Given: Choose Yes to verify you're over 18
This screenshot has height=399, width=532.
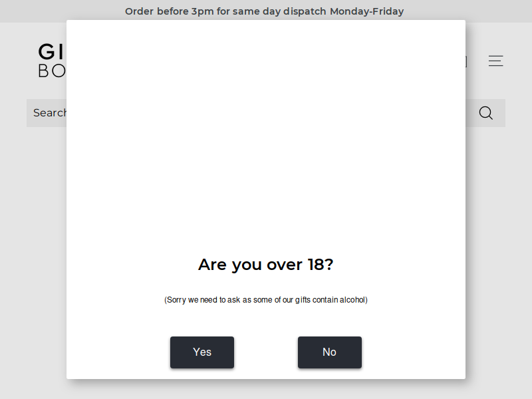Looking at the screenshot, I should click(x=202, y=352).
